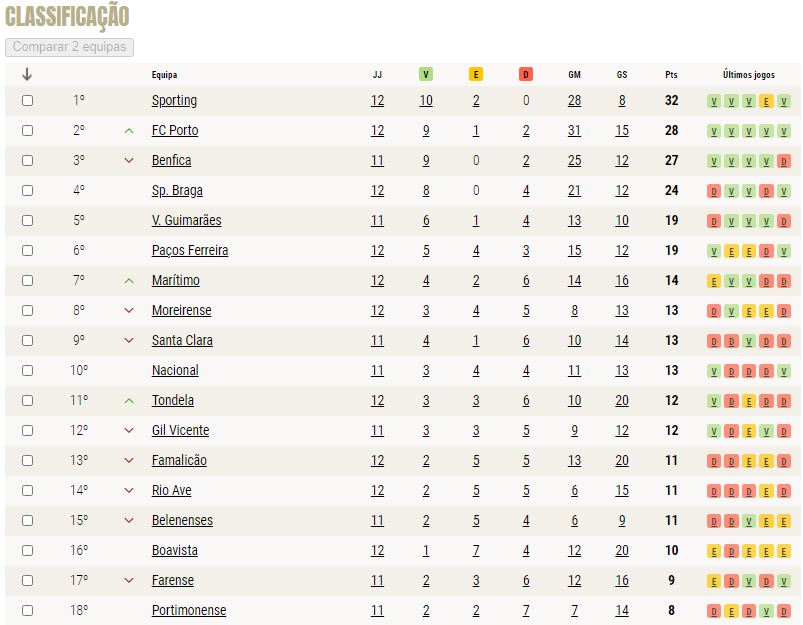
Task: Click FC Porto's green up-arrow indicator
Action: point(129,131)
